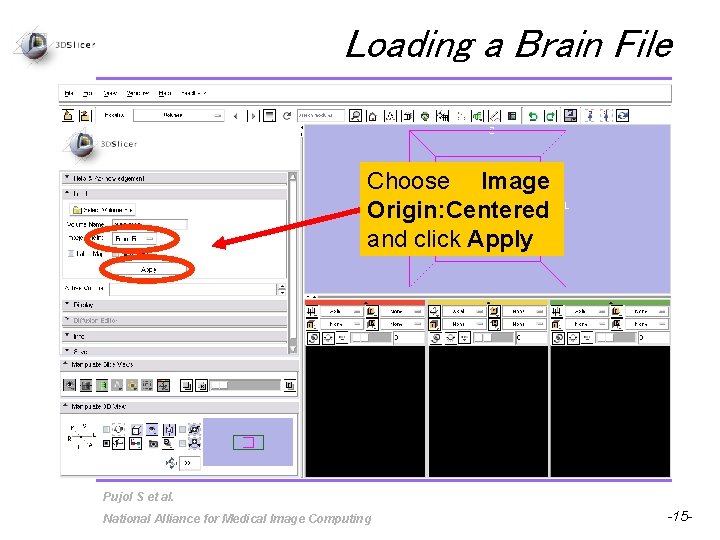Open orientation dropdown in green slice controller
Viewport: 720px width, 540px height.
[x=585, y=311]
